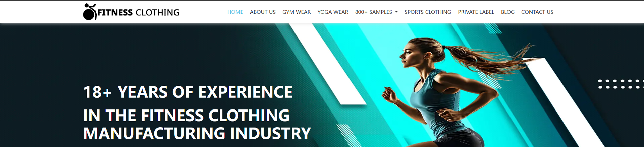Open the PRIVATE LABEL link
Image resolution: width=644 pixels, height=147 pixels.
pyautogui.click(x=476, y=12)
